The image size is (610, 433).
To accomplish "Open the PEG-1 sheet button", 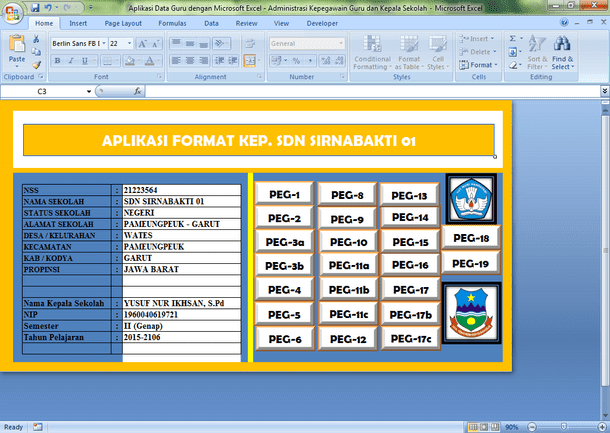I will [x=284, y=194].
